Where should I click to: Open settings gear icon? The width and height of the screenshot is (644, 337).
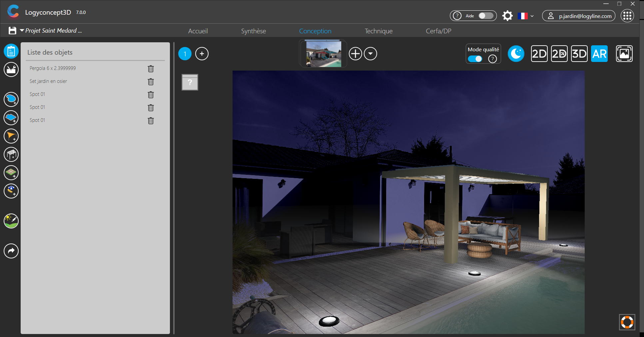(507, 16)
